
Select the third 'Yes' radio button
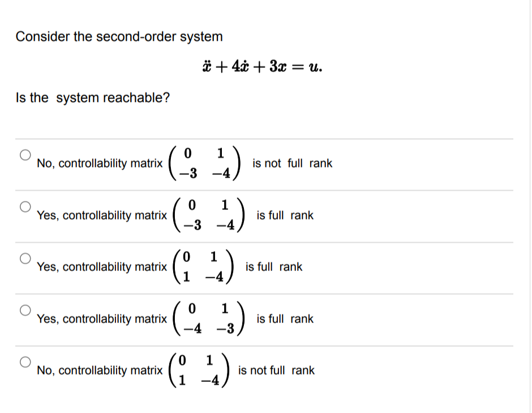tap(25, 259)
